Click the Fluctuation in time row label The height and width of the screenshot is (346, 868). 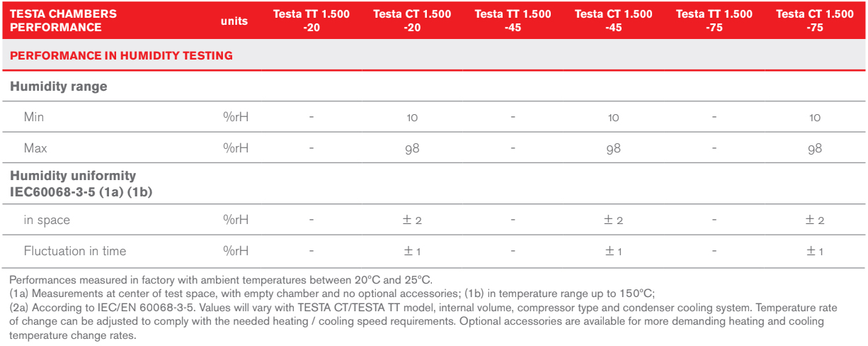coord(75,251)
